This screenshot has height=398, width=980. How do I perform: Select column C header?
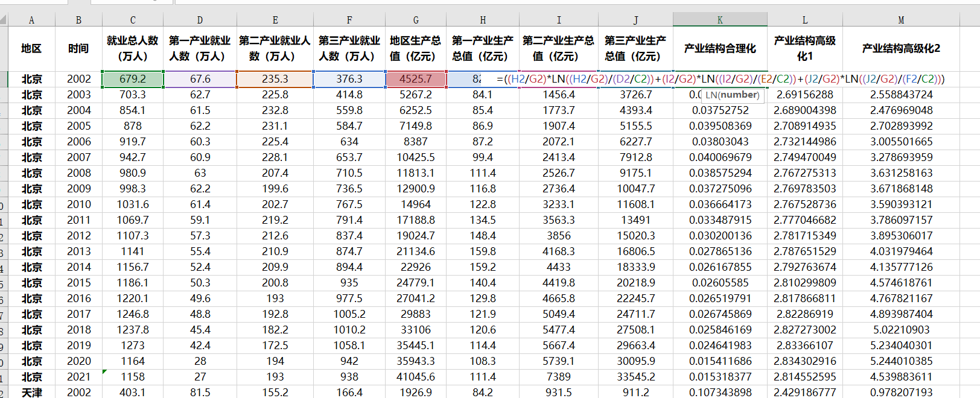pos(133,20)
